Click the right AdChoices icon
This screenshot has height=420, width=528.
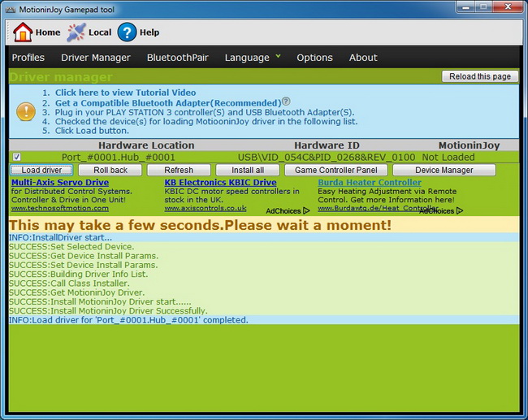click(x=460, y=210)
